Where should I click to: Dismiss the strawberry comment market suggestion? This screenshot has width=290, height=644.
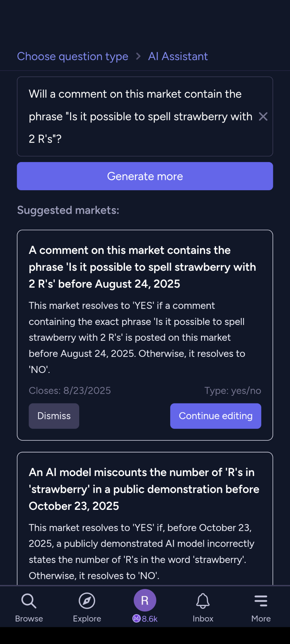(x=54, y=416)
